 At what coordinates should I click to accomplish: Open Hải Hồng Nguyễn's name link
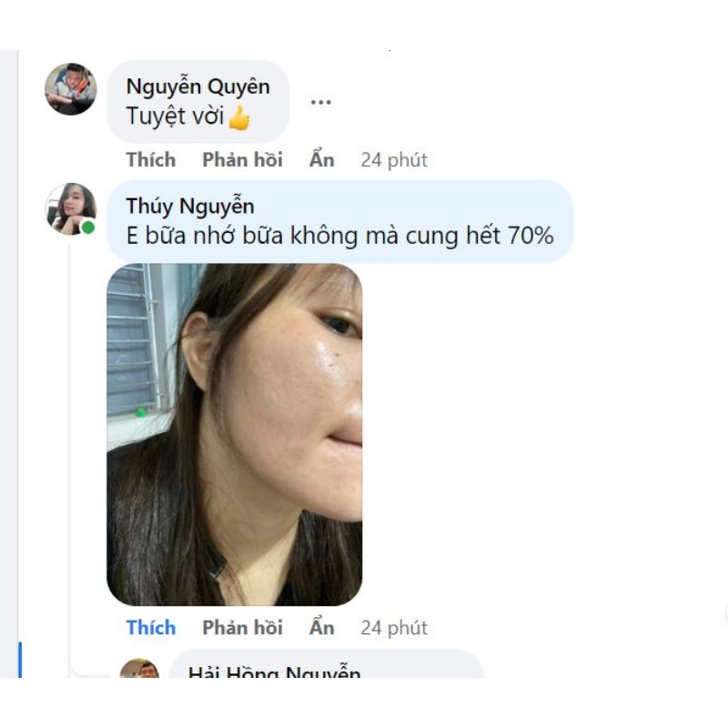[x=275, y=671]
